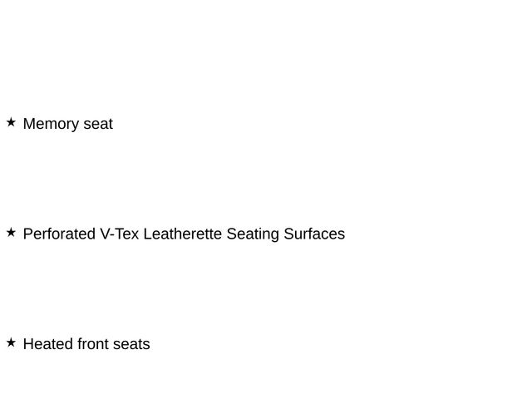This screenshot has width=532, height=399.
Task: Click the star bullet beside Memory seat
Action: (x=11, y=122)
